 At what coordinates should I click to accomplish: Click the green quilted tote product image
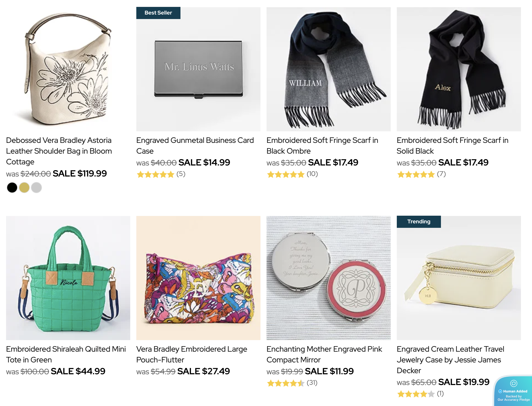coord(68,278)
